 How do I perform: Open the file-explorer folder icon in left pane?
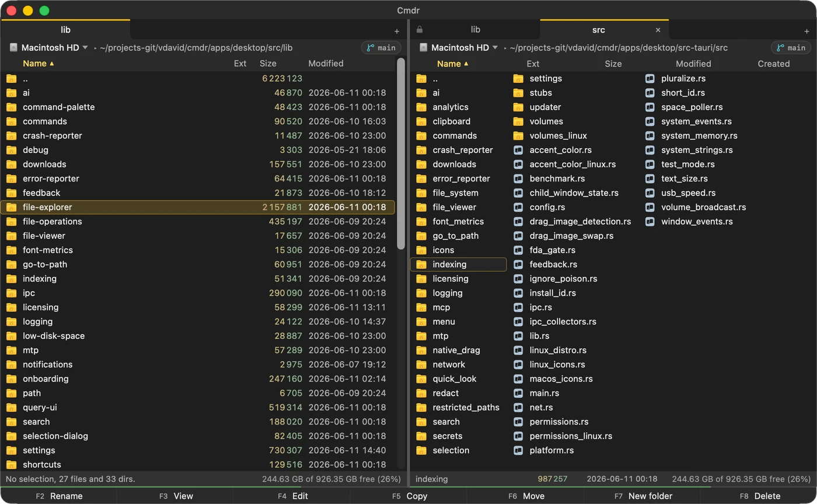pyautogui.click(x=11, y=207)
